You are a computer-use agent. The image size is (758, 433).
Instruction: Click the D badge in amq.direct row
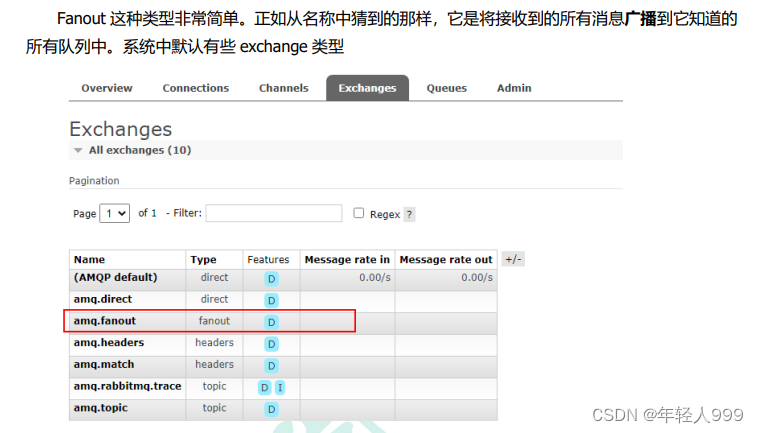click(x=271, y=300)
